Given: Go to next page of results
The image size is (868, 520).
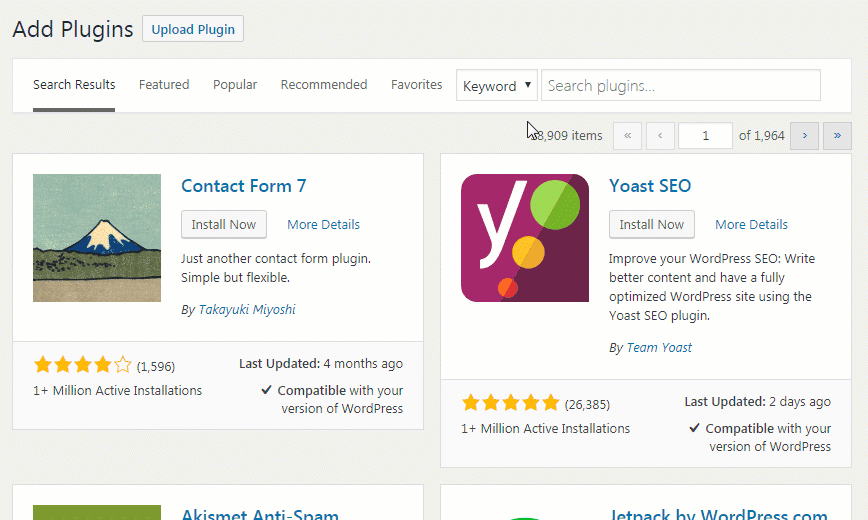Looking at the screenshot, I should pos(804,136).
